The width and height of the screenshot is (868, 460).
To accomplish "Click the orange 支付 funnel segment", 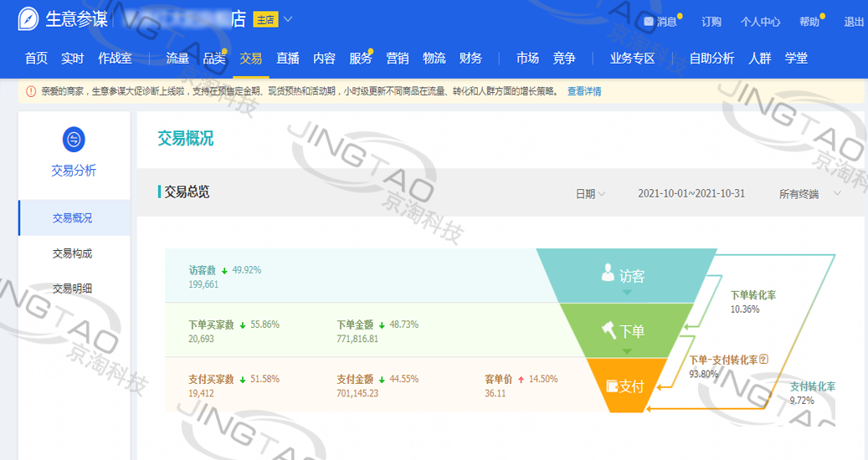I will tap(627, 386).
